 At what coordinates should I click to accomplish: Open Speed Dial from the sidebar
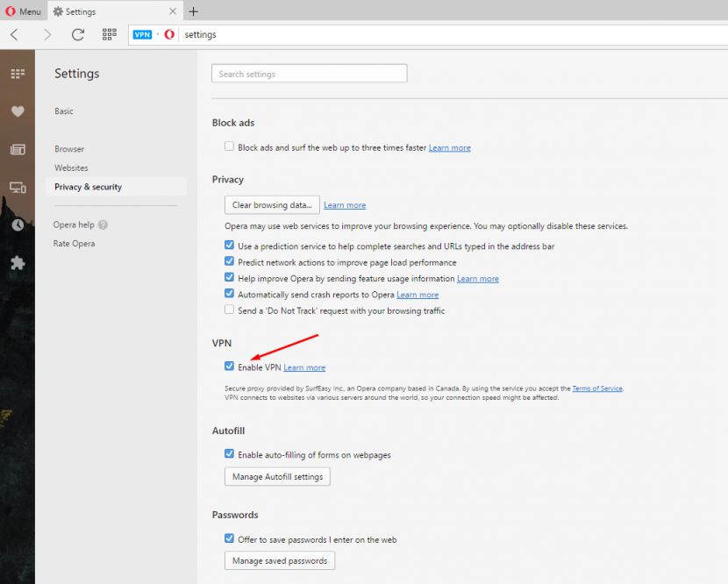click(x=18, y=74)
